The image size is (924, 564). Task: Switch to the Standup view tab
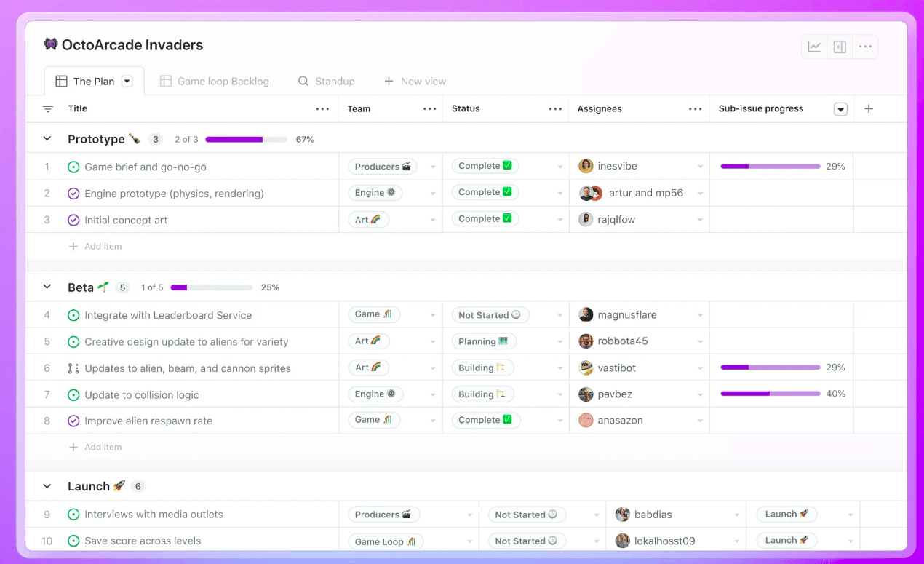coord(327,82)
